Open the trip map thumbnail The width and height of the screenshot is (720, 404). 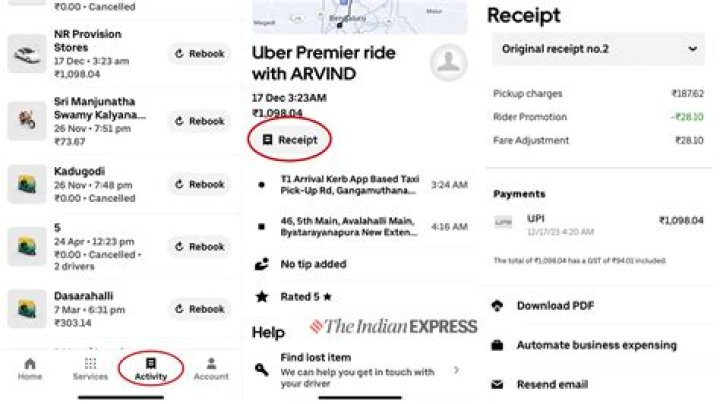[x=360, y=17]
